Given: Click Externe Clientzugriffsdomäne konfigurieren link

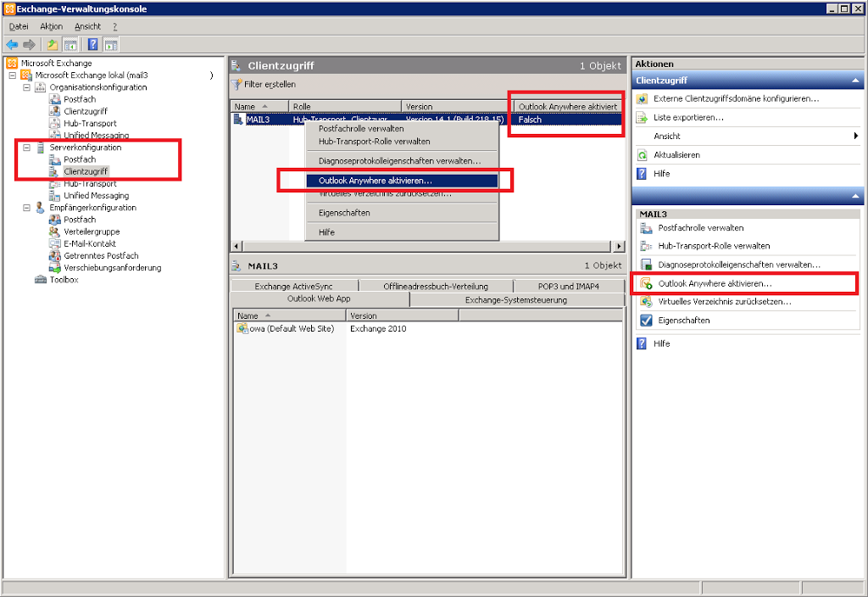Looking at the screenshot, I should [736, 98].
